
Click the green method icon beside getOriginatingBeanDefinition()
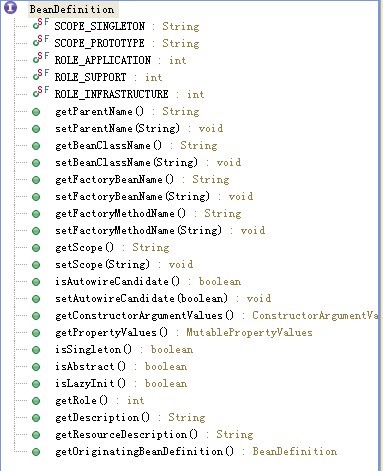pyautogui.click(x=36, y=452)
